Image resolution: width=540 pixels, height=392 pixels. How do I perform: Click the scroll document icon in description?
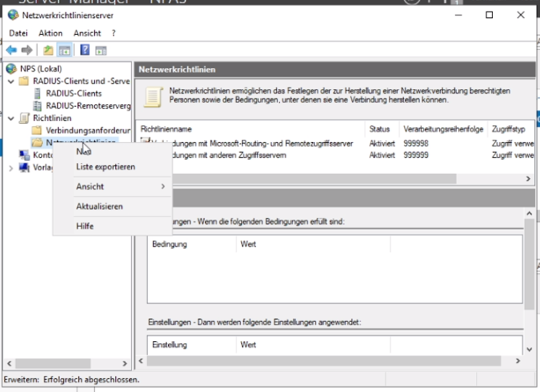point(154,96)
